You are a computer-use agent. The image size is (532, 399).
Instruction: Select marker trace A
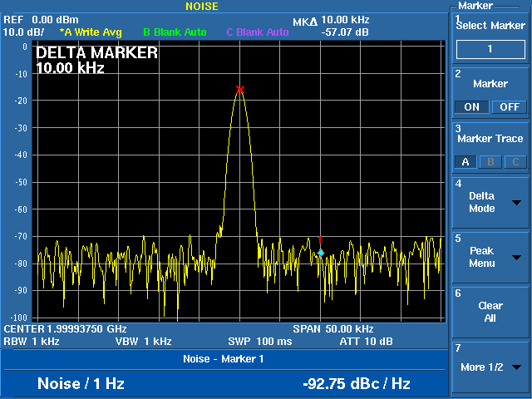click(465, 162)
